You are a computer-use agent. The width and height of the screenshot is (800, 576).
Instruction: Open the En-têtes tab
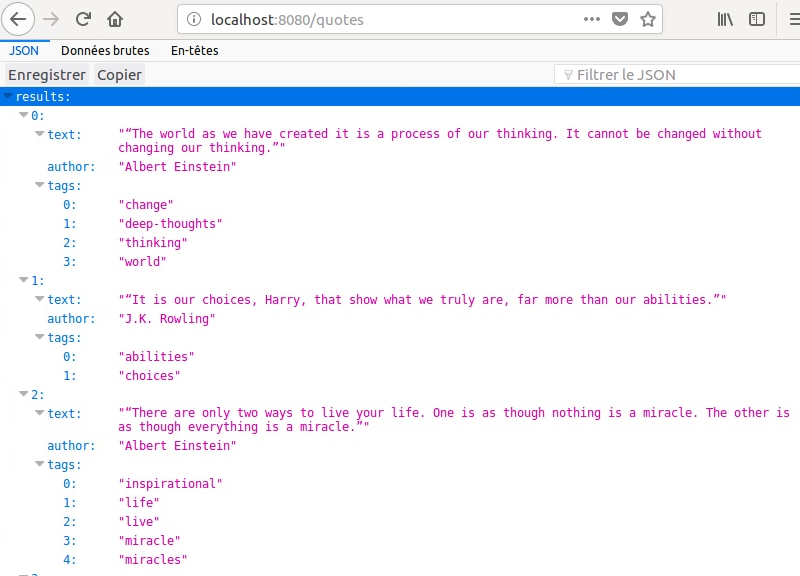point(194,51)
